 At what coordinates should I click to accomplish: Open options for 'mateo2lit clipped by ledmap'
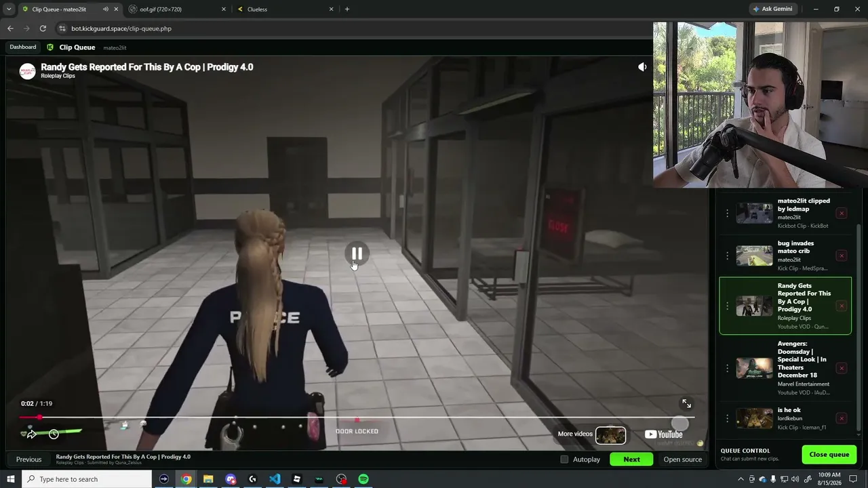coord(727,213)
